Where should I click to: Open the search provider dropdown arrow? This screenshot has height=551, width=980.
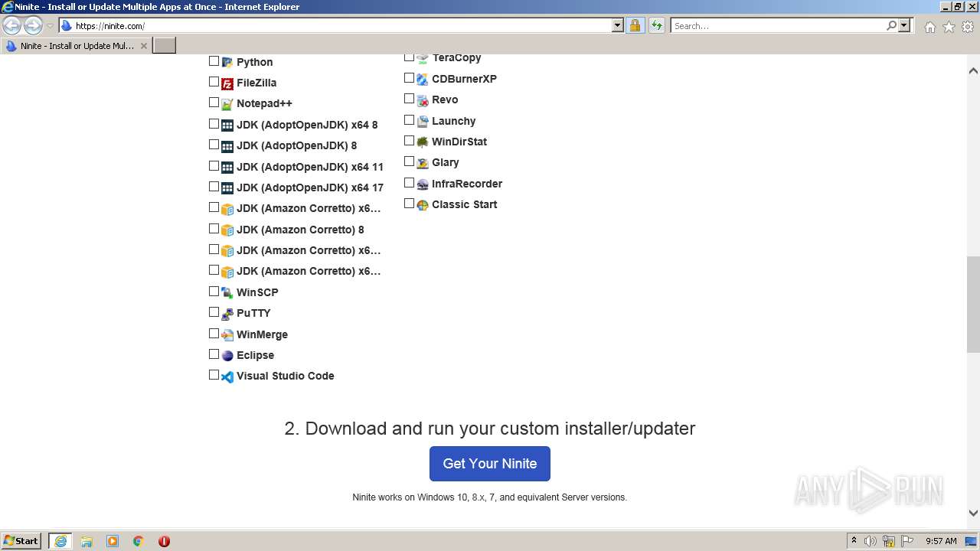904,25
